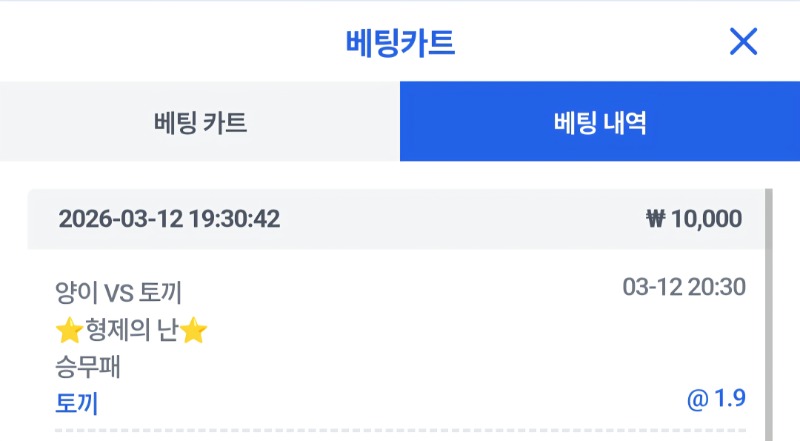Select the 베팅 내역 tab
Screen dimensions: 800x441
(600, 122)
